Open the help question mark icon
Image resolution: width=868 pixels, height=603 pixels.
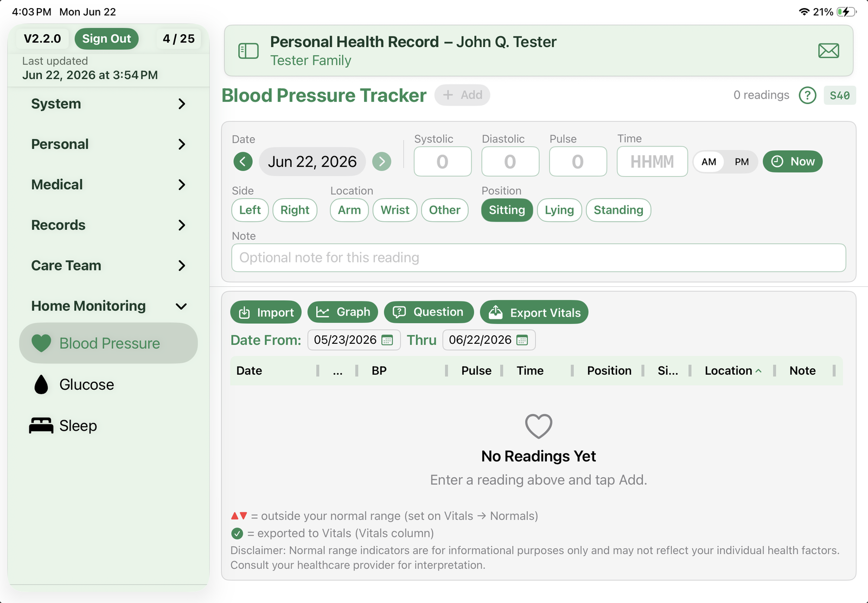click(x=807, y=95)
